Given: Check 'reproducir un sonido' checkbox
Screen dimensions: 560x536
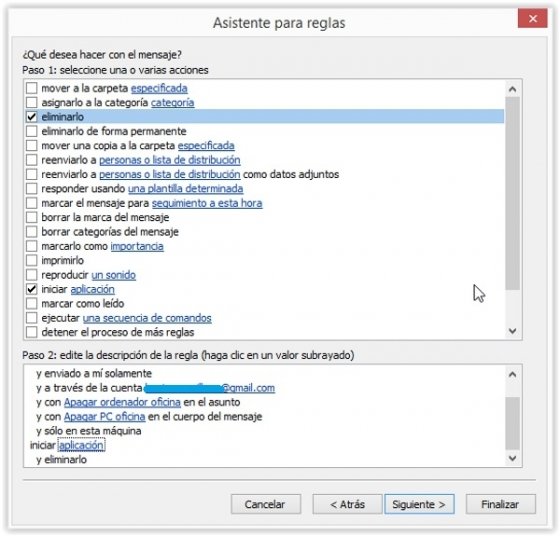Looking at the screenshot, I should pos(31,275).
